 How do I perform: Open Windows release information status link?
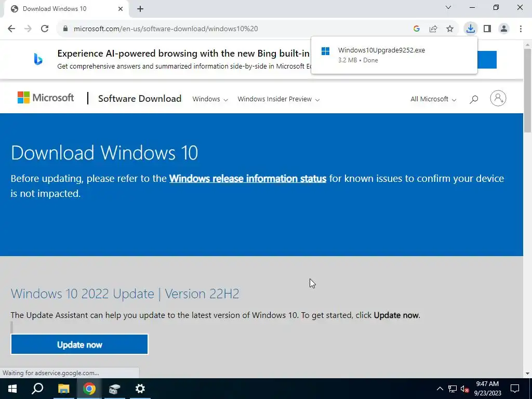(x=248, y=179)
